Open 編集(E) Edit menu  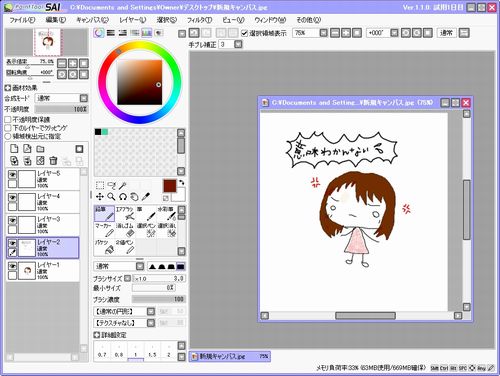[x=56, y=20]
